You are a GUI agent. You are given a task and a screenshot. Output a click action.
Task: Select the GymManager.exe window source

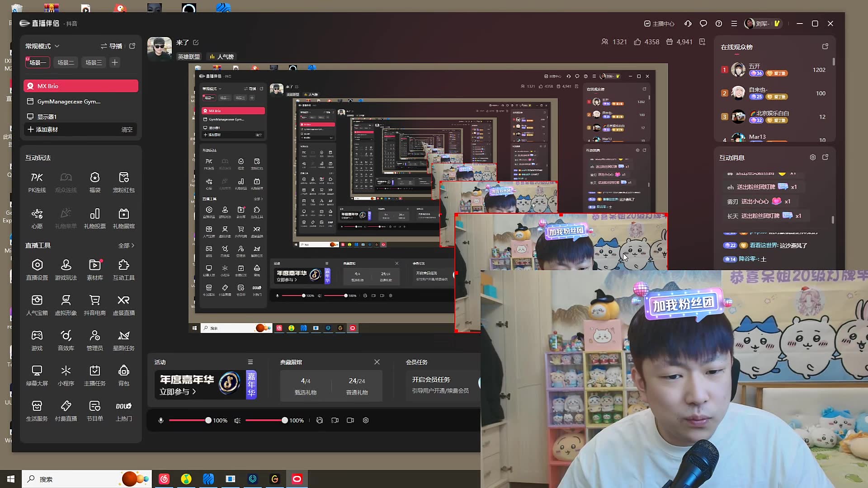[x=81, y=102]
